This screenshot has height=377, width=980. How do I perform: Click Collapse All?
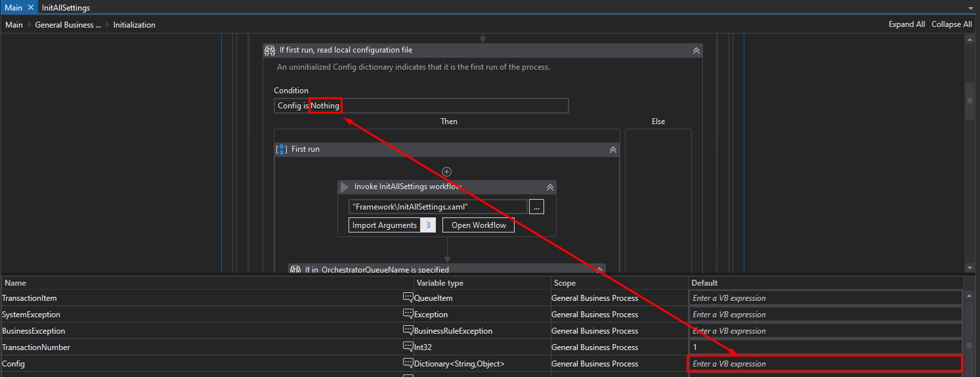(951, 24)
